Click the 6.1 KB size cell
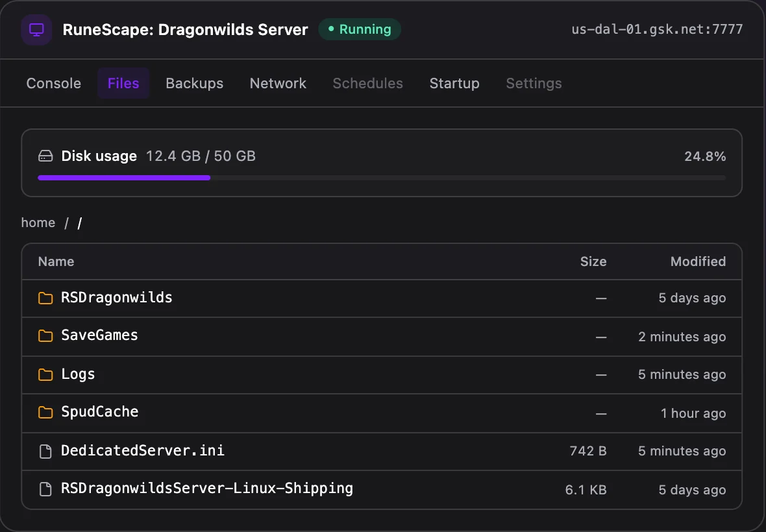 coord(586,490)
